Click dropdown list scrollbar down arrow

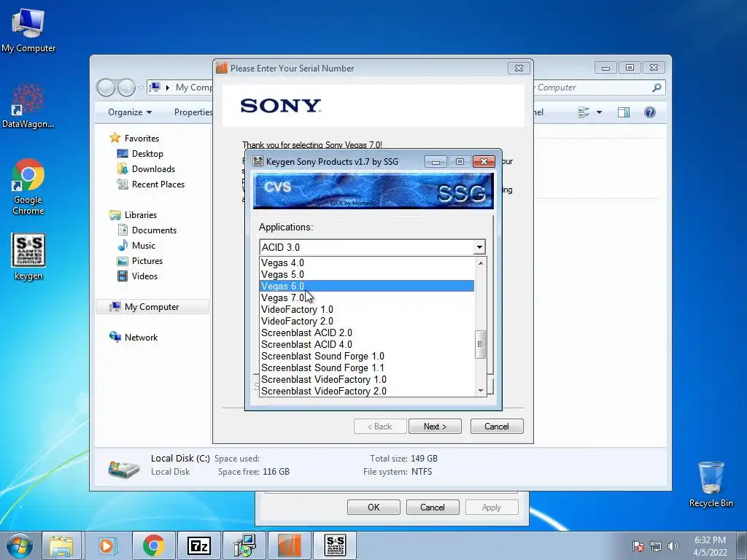point(480,391)
